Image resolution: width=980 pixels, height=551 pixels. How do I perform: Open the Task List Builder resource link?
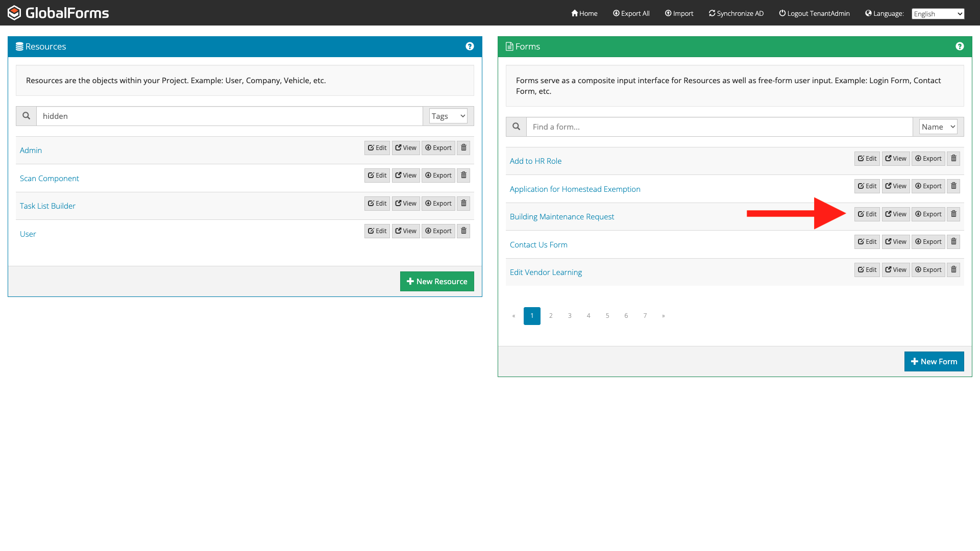(x=47, y=206)
